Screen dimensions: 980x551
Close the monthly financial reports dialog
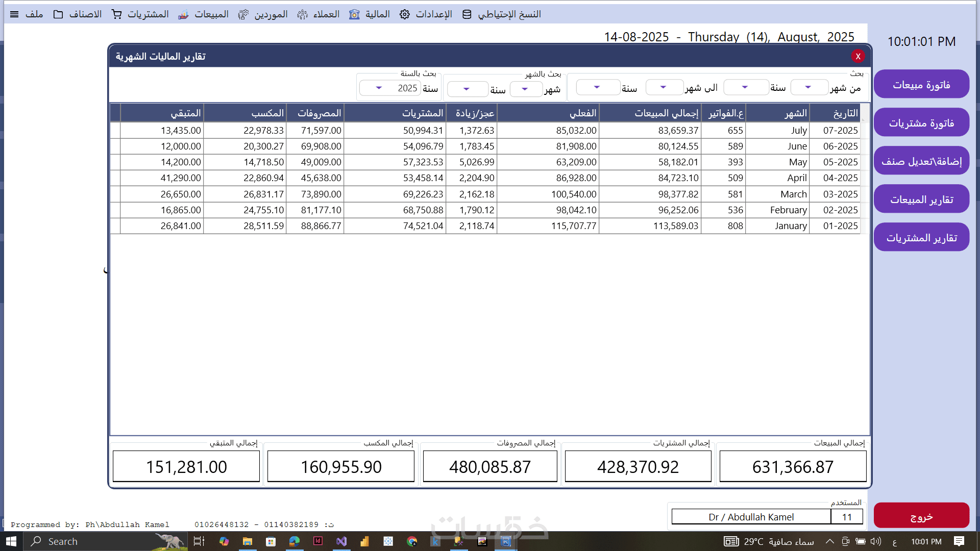(x=857, y=56)
